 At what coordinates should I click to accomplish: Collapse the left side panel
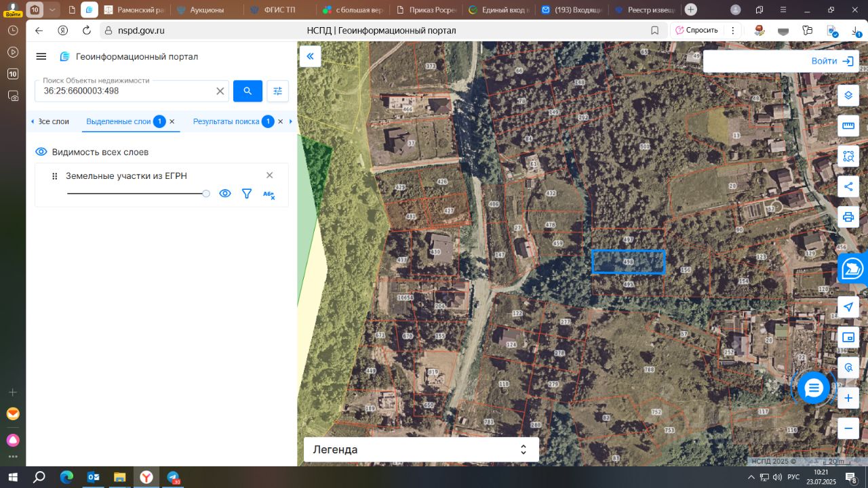click(310, 56)
